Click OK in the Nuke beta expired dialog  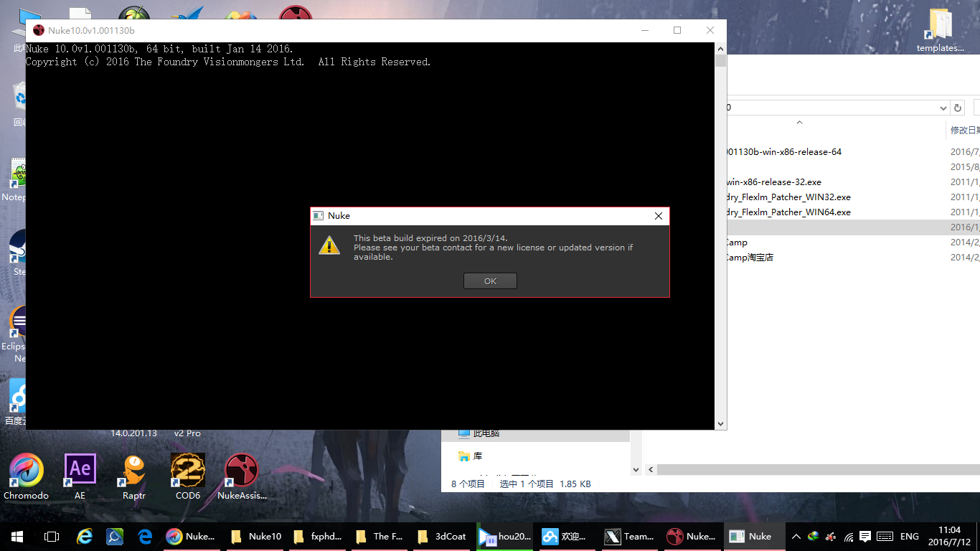click(490, 281)
